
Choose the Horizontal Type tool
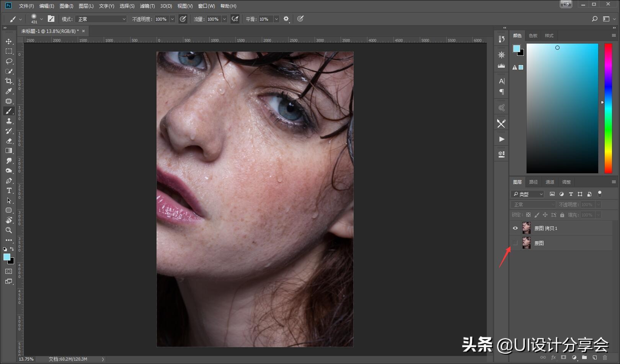click(x=9, y=190)
